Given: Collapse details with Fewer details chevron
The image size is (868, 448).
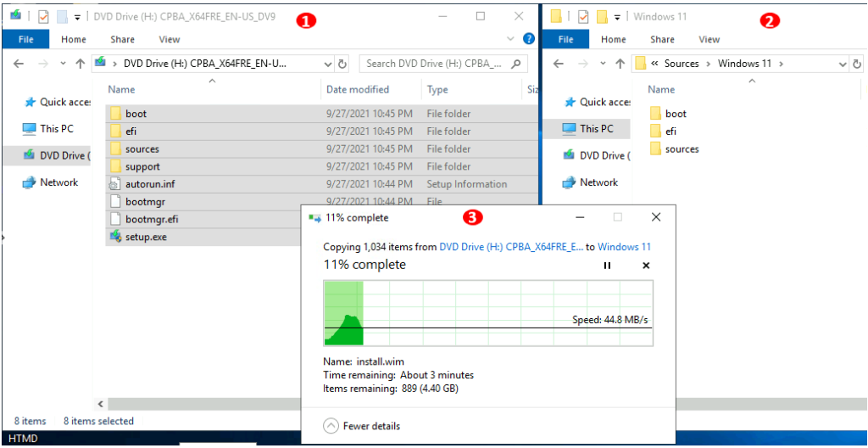Looking at the screenshot, I should (x=331, y=426).
